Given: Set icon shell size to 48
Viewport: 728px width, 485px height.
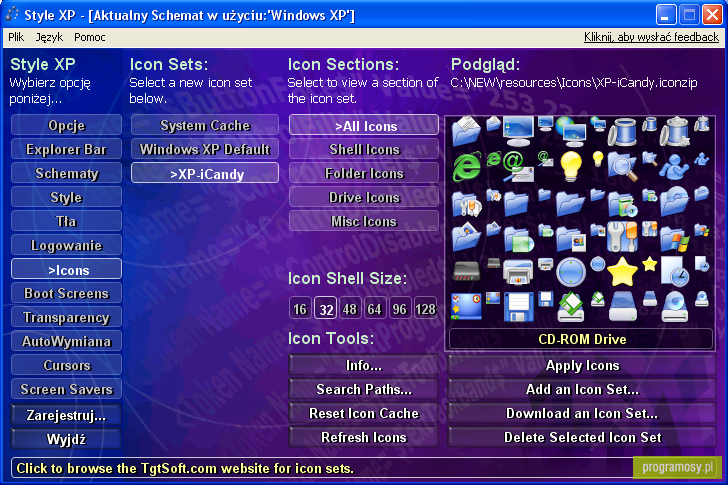Looking at the screenshot, I should pyautogui.click(x=350, y=309).
